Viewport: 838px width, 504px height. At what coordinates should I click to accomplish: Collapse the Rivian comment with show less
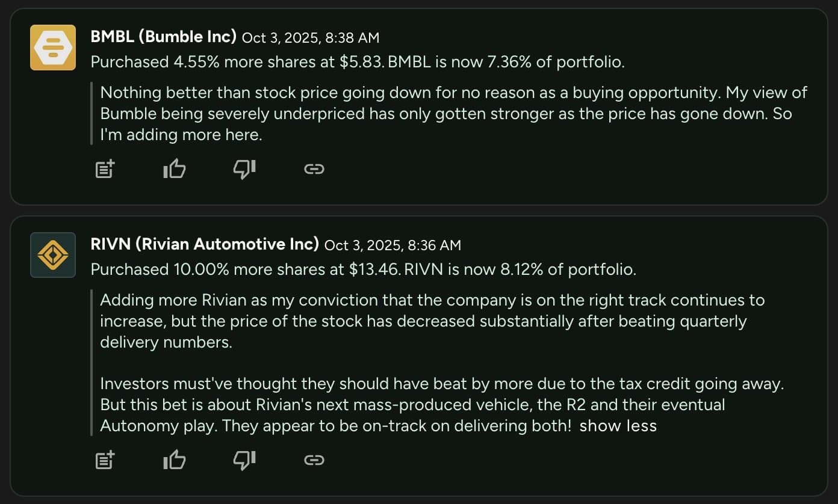click(618, 426)
